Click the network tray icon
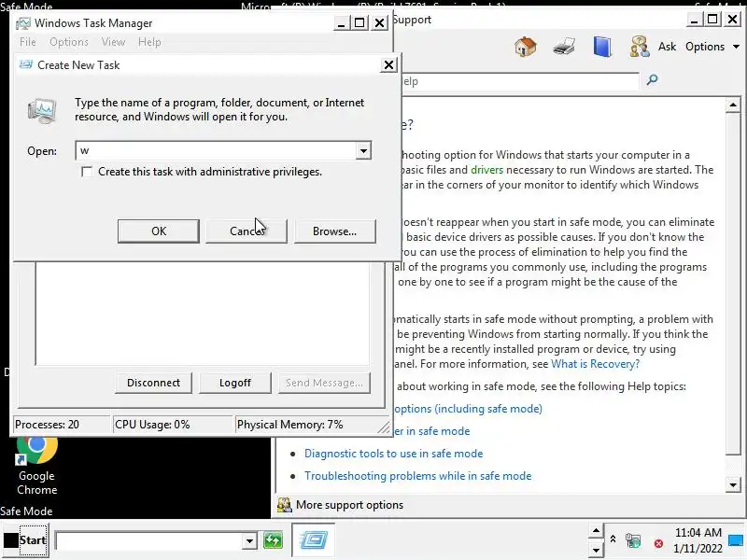Screen dimensions: 747x560 click(x=633, y=541)
